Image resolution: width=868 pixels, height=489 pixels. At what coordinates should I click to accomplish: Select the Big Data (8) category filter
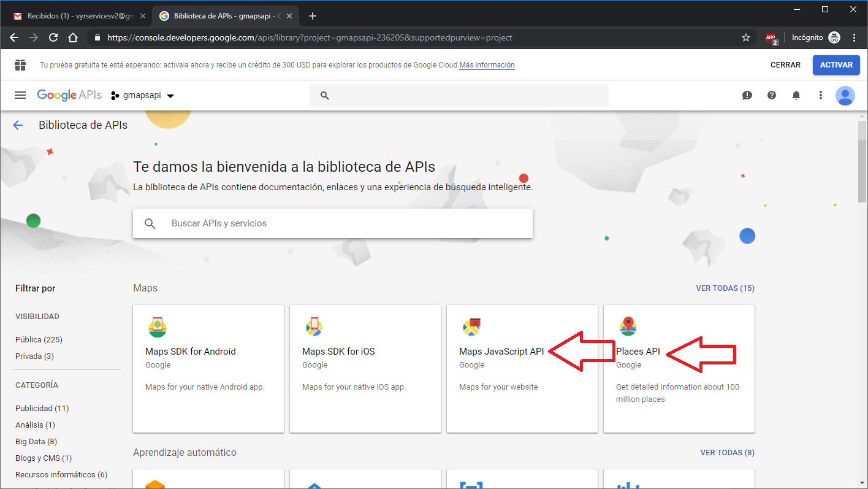[x=36, y=441]
